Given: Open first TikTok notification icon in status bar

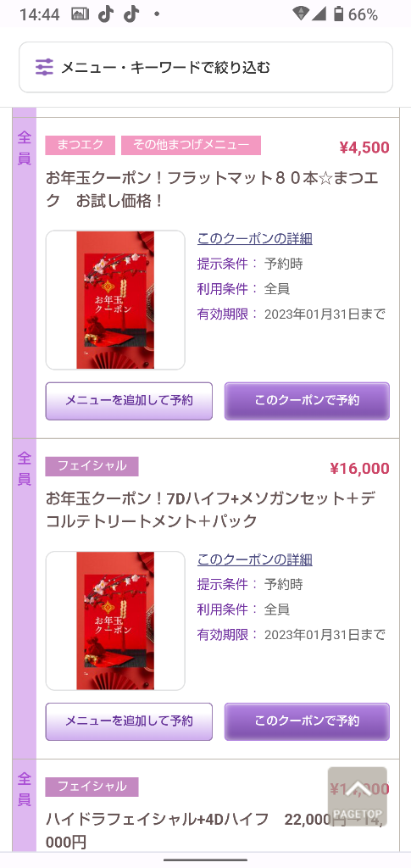Looking at the screenshot, I should (x=106, y=14).
